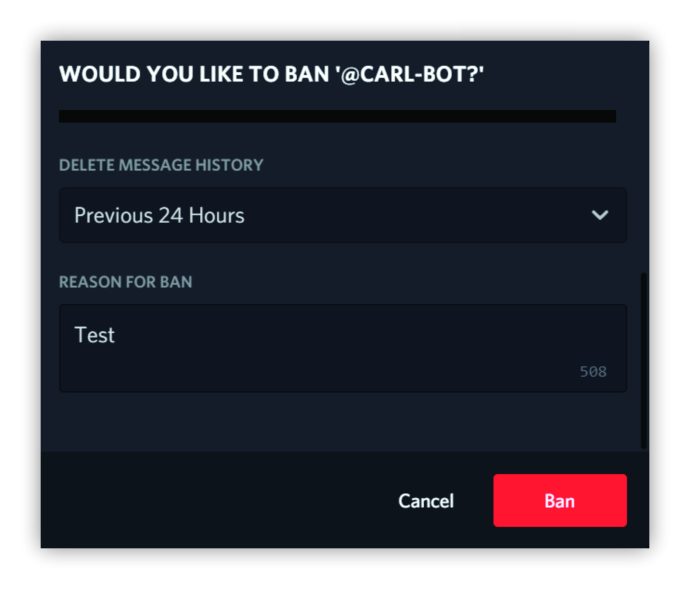Open the Delete Message History dropdown

pyautogui.click(x=343, y=215)
